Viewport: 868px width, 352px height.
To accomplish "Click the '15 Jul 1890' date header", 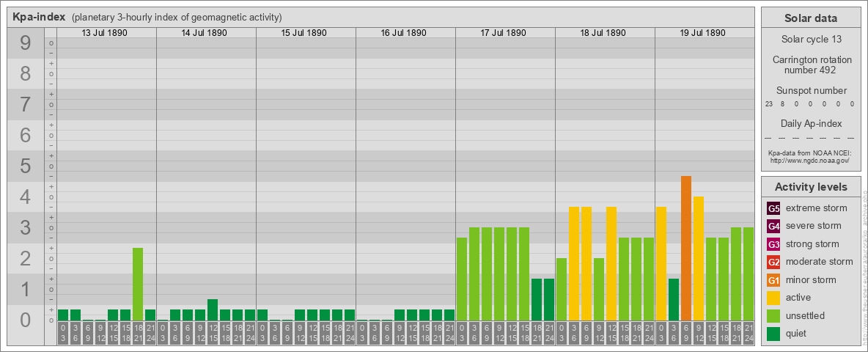I will 304,33.
